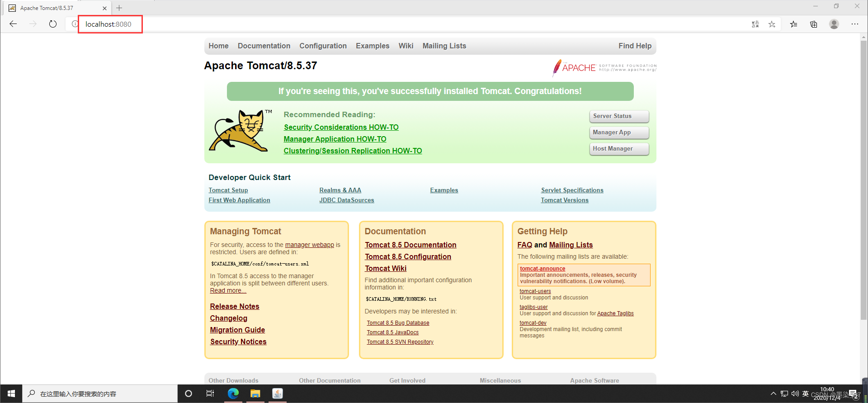Open Release Notes link
This screenshot has height=403, width=868.
click(235, 306)
